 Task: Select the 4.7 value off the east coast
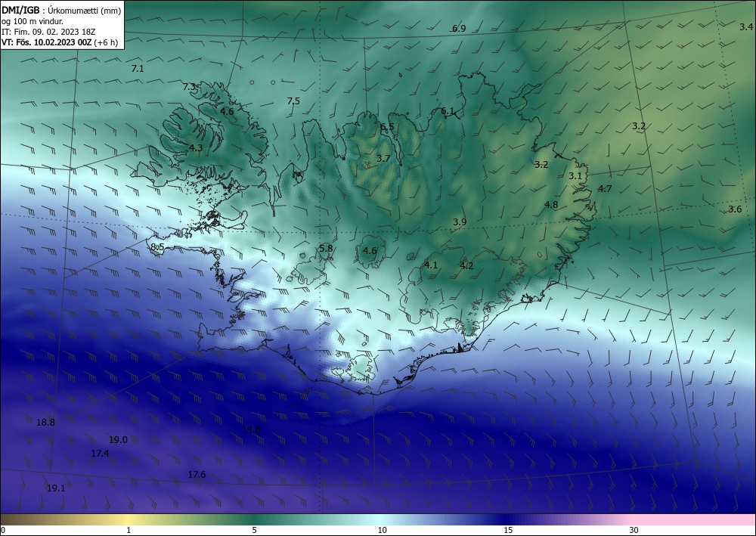click(x=605, y=189)
